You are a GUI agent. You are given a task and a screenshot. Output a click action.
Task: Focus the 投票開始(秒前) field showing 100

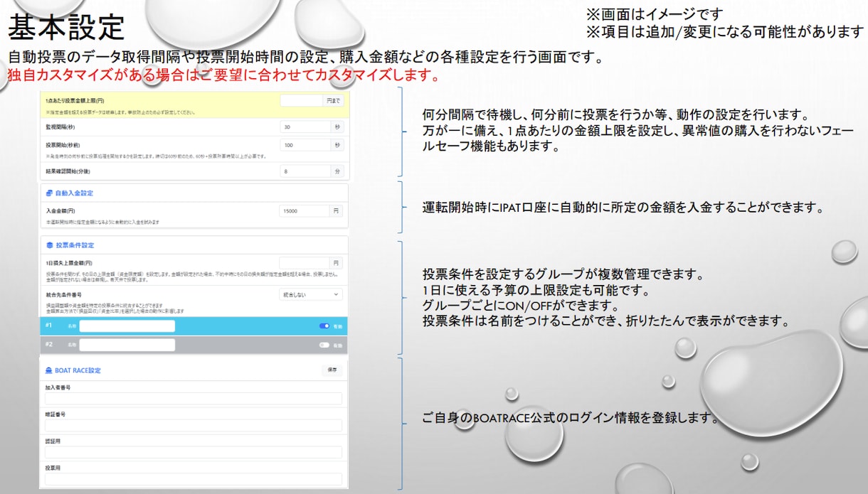[x=305, y=145]
